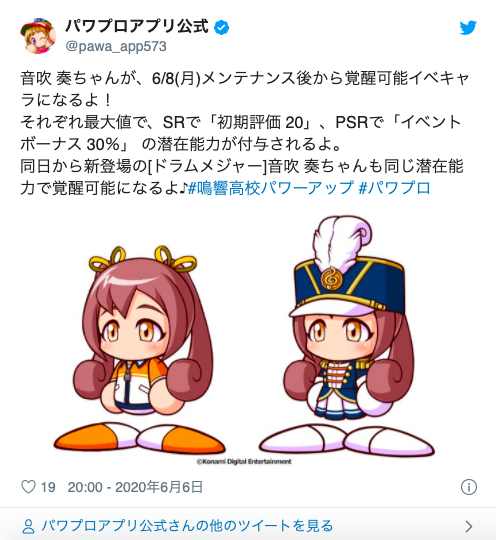Click the Twitter bird logo
This screenshot has width=496, height=540.
tap(468, 28)
